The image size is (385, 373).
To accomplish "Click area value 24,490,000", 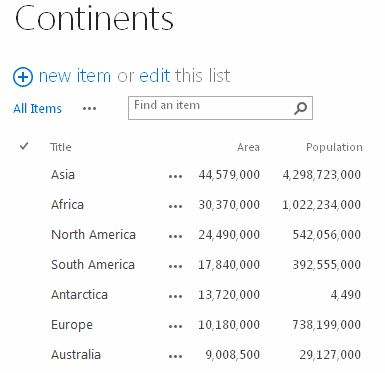I will [x=229, y=235].
